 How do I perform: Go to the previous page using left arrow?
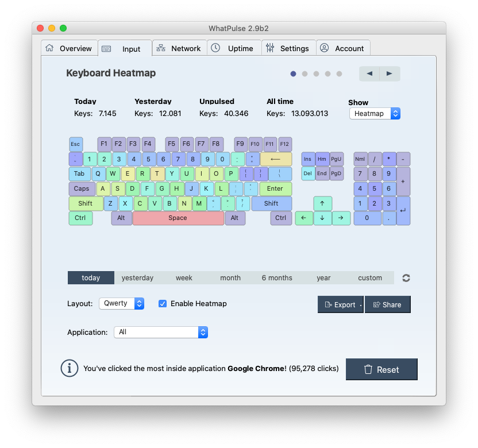click(369, 74)
